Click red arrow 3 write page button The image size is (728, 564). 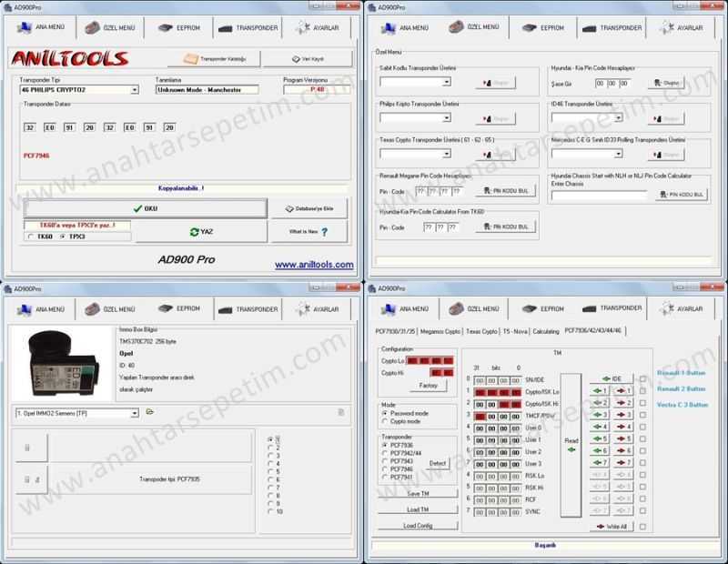pyautogui.click(x=622, y=415)
